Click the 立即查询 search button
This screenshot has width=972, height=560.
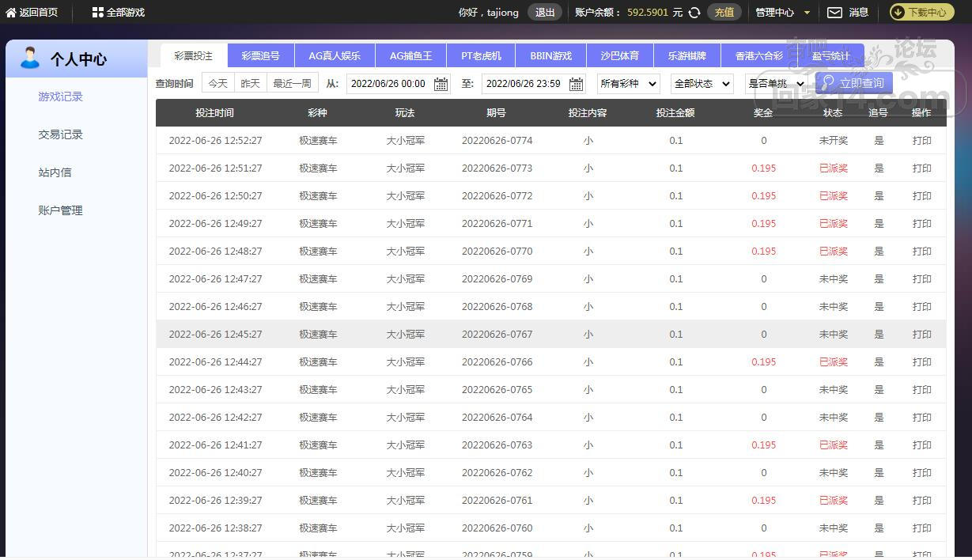click(853, 83)
